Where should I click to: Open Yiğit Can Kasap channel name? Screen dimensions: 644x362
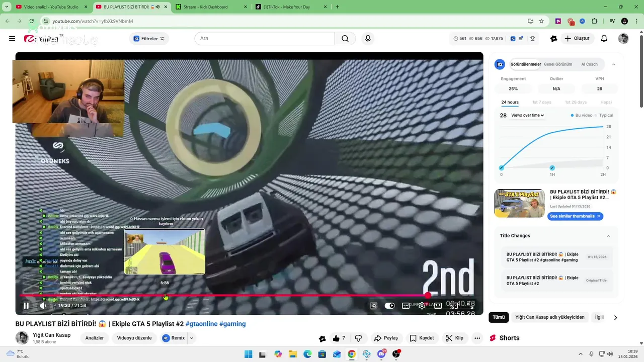pyautogui.click(x=51, y=335)
